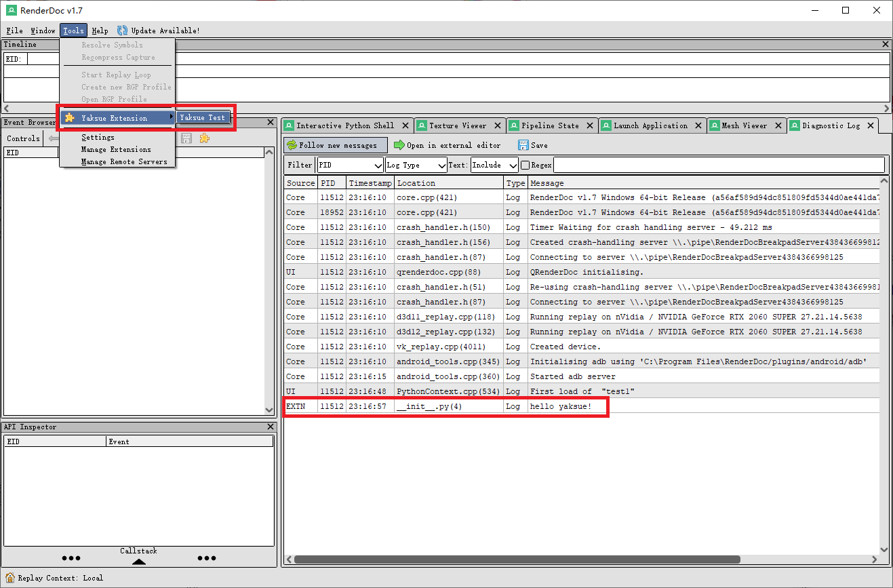
Task: Click the Controls button in Event Browser
Action: [x=22, y=138]
